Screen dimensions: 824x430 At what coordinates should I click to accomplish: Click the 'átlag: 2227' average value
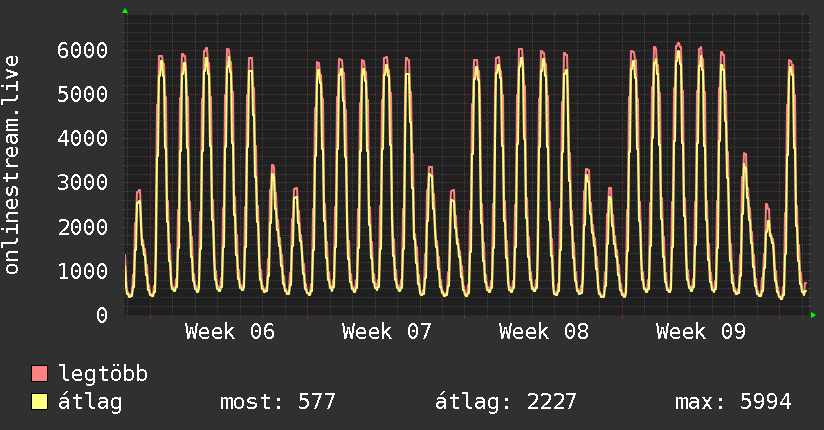point(506,402)
